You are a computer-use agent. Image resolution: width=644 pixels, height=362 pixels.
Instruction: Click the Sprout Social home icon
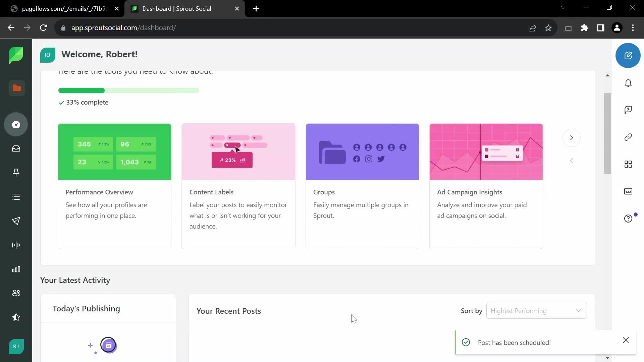(x=16, y=56)
